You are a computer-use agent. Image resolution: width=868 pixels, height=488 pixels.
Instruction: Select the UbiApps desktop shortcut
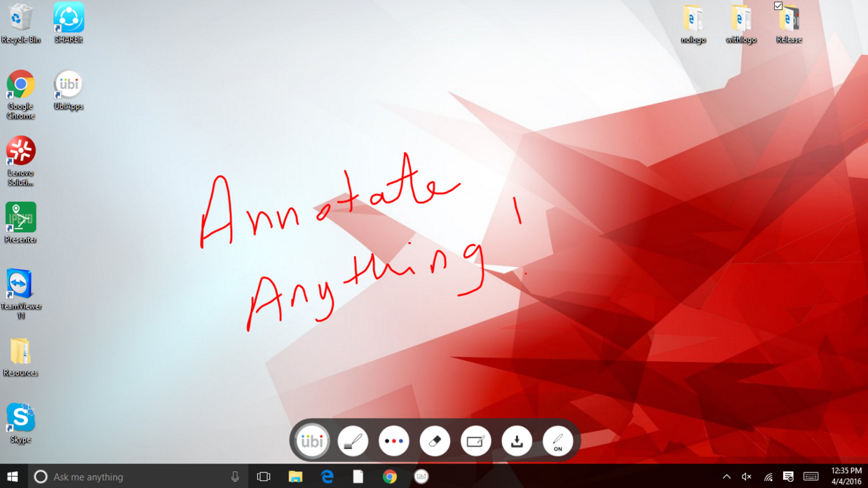coord(68,90)
